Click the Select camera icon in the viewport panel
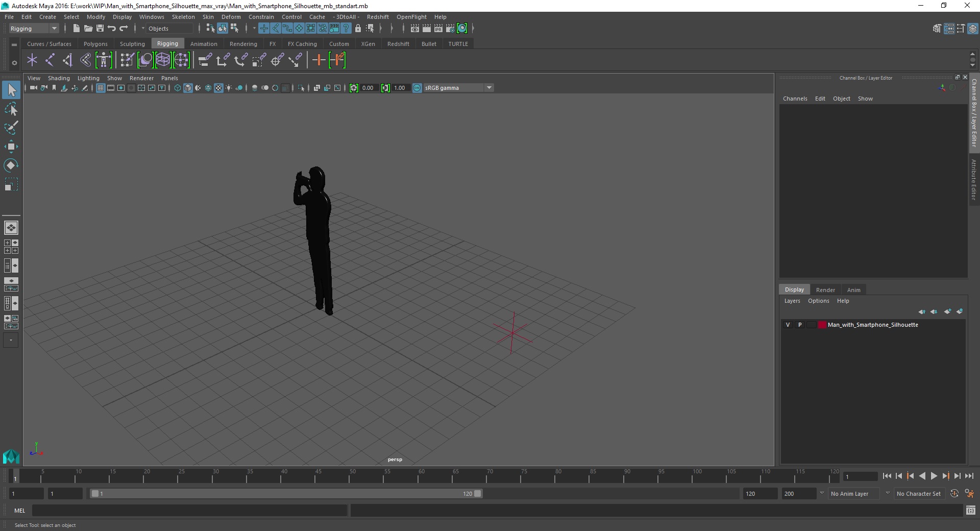Viewport: 980px width, 531px height. click(x=33, y=88)
